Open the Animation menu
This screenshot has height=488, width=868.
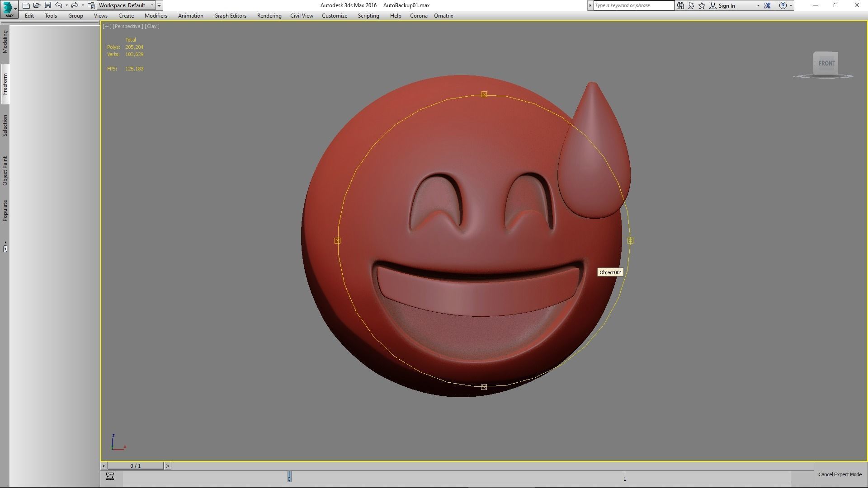[190, 15]
